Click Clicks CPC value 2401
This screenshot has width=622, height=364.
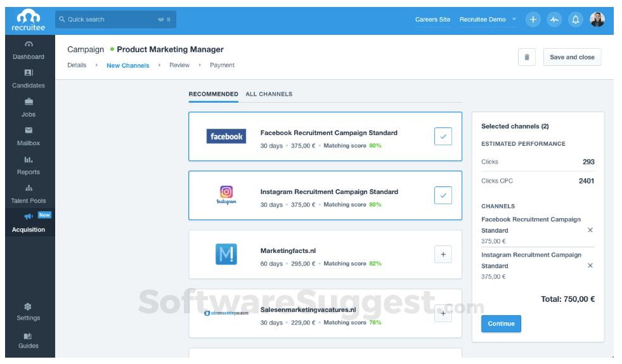pos(586,181)
